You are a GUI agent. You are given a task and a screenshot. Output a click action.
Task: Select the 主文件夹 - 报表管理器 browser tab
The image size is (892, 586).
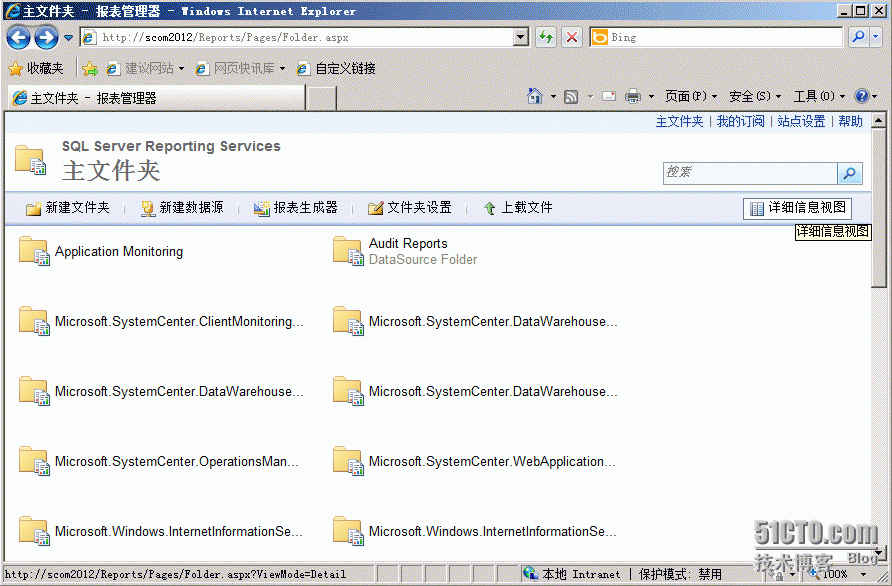pos(157,98)
